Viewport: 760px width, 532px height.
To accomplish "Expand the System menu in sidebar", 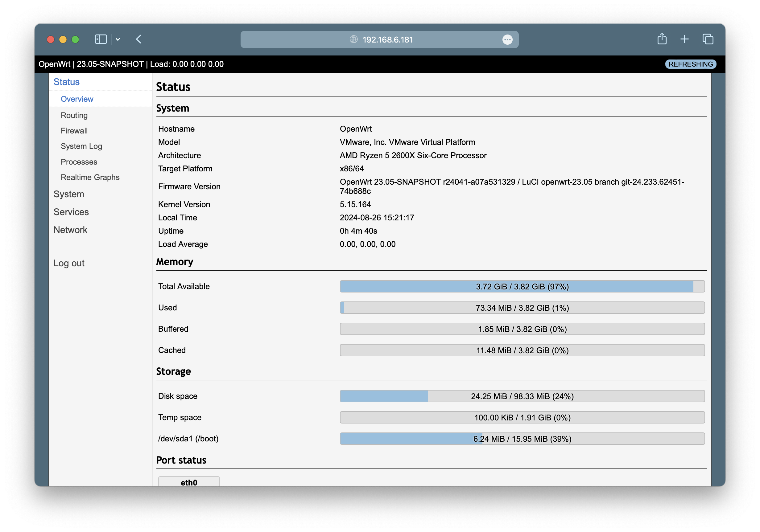I will (69, 194).
